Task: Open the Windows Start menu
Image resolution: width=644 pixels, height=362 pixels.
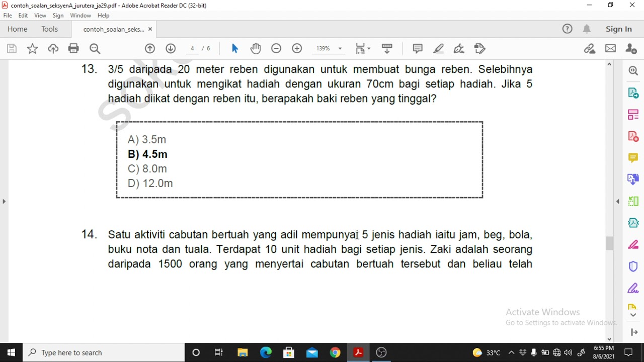Action: click(x=11, y=352)
